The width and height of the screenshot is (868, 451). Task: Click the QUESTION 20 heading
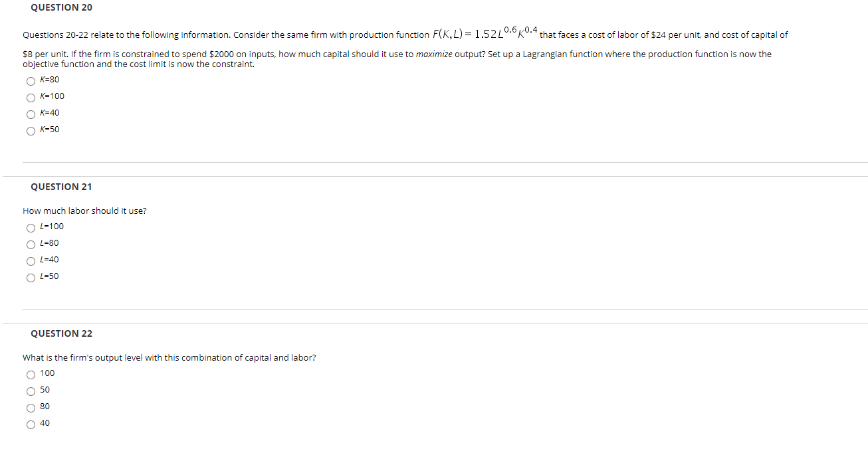tap(61, 7)
